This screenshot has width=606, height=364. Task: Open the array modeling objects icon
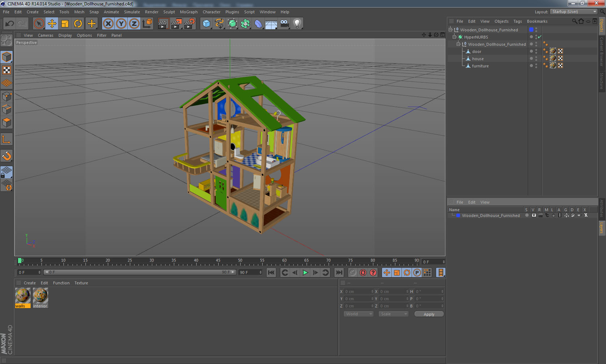tap(245, 24)
